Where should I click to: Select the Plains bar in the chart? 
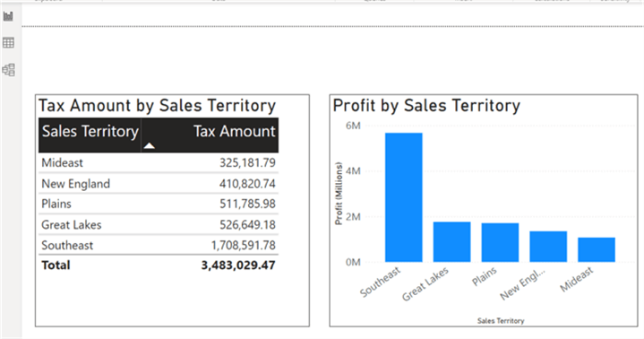click(500, 243)
